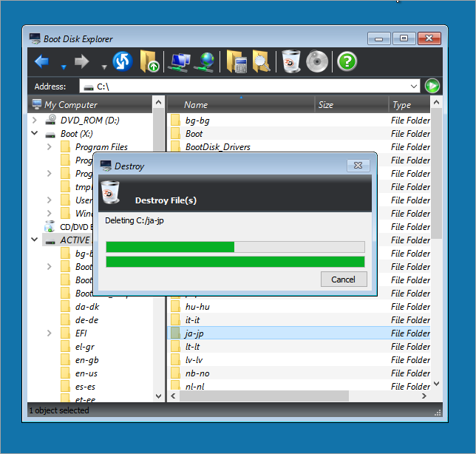476x454 pixels.
Task: Click the tree pane scroll down arrow
Action: point(158,396)
